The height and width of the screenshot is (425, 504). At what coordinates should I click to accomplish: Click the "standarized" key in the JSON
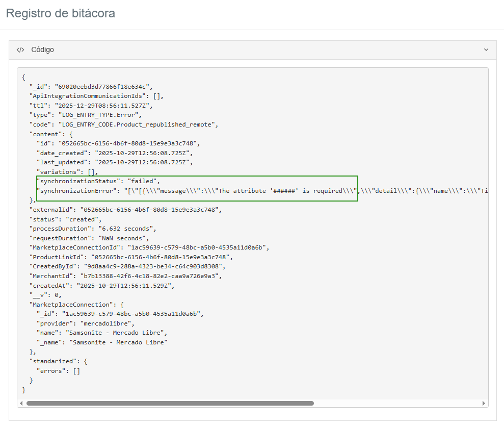point(54,361)
